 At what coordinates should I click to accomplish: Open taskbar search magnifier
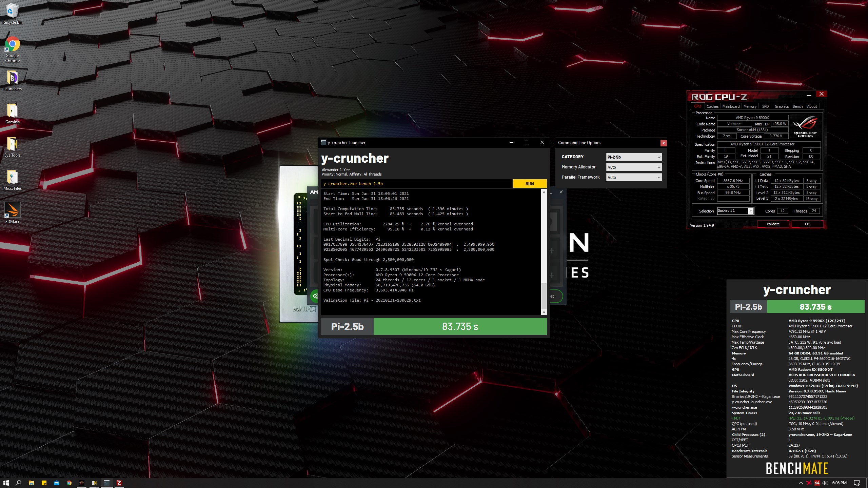click(x=19, y=483)
